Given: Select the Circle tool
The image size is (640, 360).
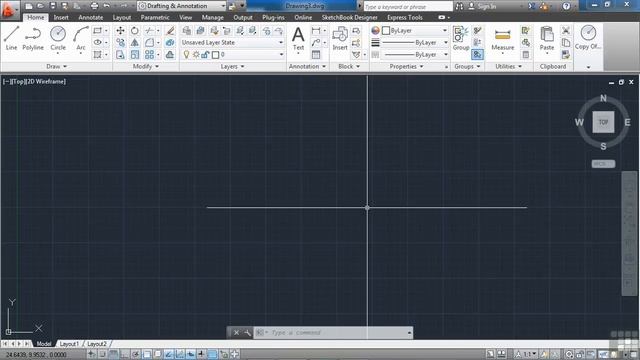Looking at the screenshot, I should (x=58, y=38).
